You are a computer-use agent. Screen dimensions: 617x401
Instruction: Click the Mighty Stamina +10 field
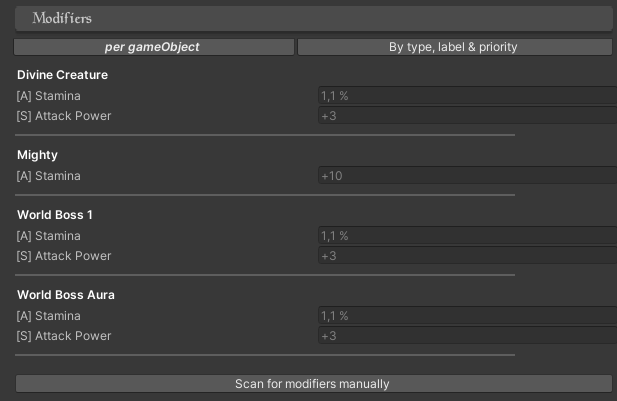pos(466,176)
